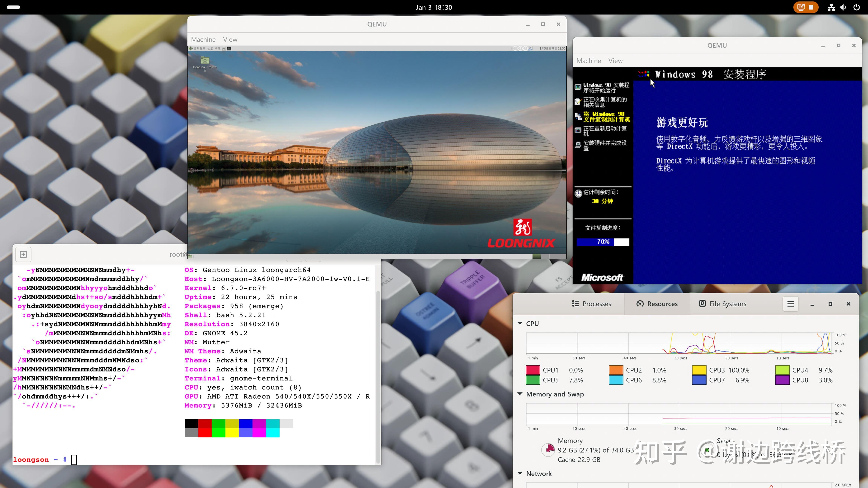868x488 pixels.
Task: Open the volume speaker icon in top bar
Action: pos(843,7)
